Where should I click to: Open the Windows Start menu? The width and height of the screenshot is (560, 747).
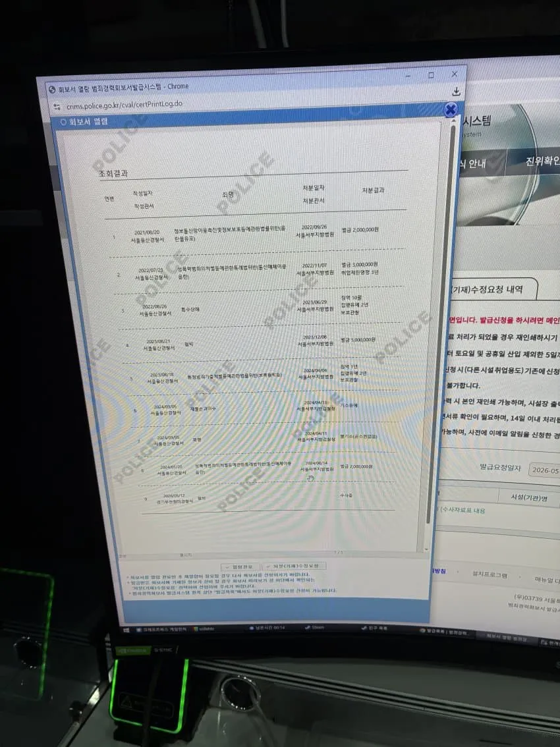[126, 630]
